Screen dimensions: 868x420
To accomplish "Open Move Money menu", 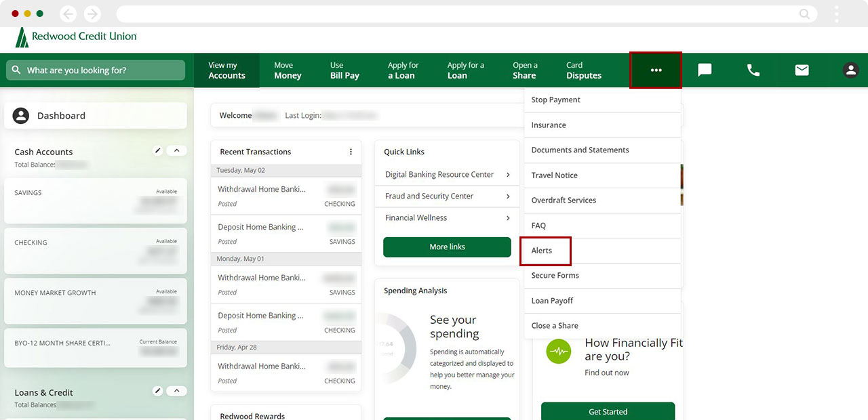I will pos(288,70).
